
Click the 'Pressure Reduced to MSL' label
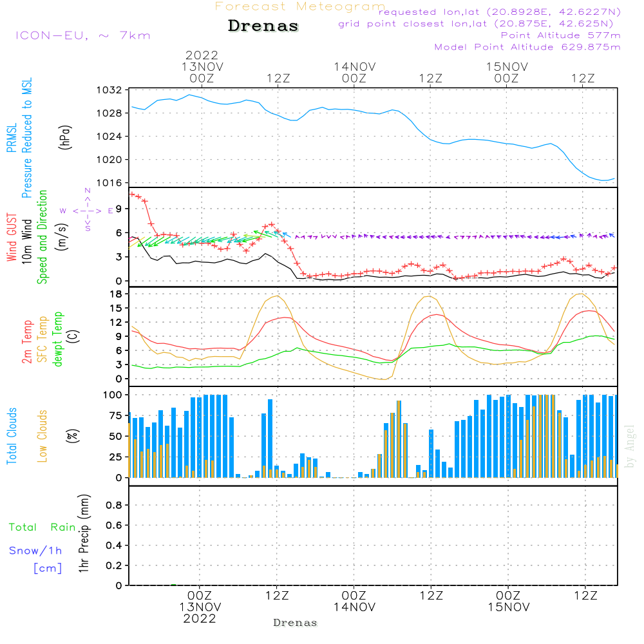[26, 138]
